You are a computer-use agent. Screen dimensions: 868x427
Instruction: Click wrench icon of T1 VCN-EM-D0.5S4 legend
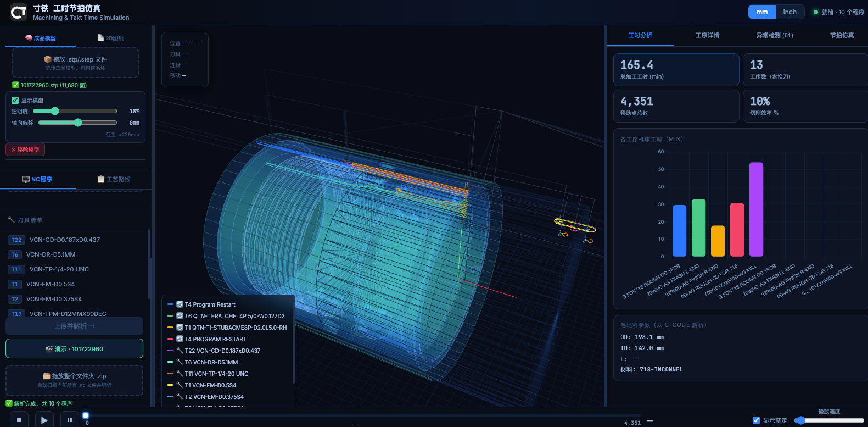click(180, 385)
